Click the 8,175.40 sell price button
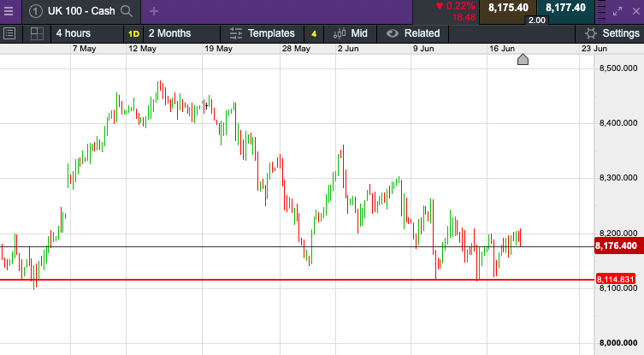The height and width of the screenshot is (355, 644). (508, 9)
